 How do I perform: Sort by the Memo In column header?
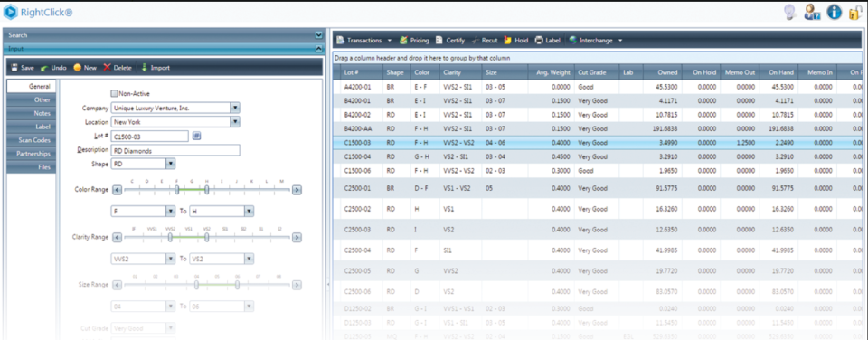pyautogui.click(x=817, y=72)
